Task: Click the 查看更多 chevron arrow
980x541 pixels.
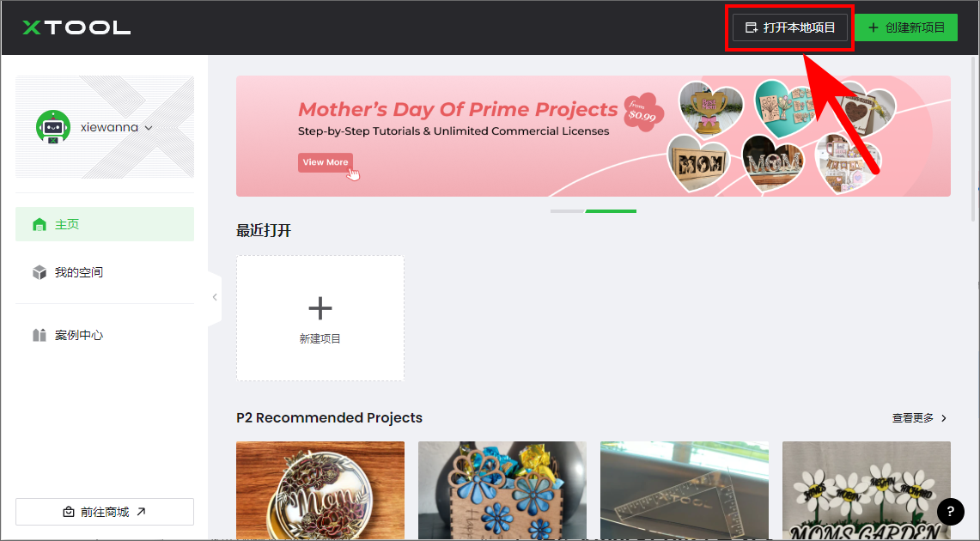Action: tap(944, 418)
